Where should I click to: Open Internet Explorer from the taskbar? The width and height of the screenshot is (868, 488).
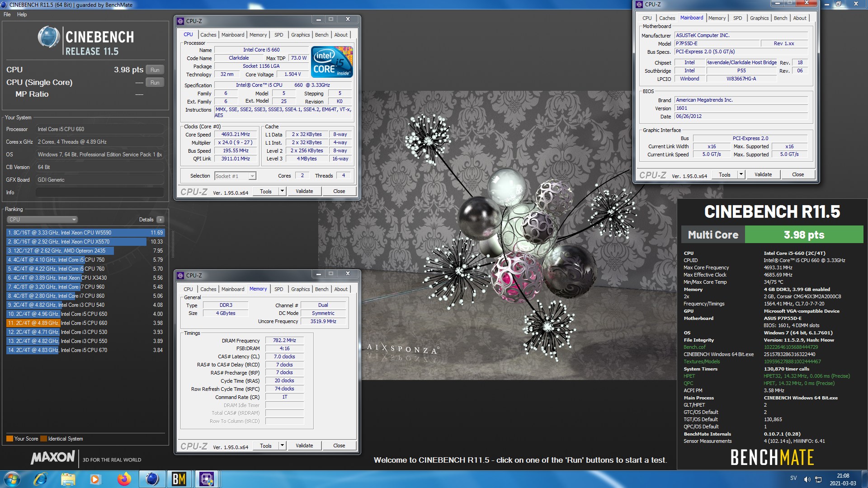40,479
